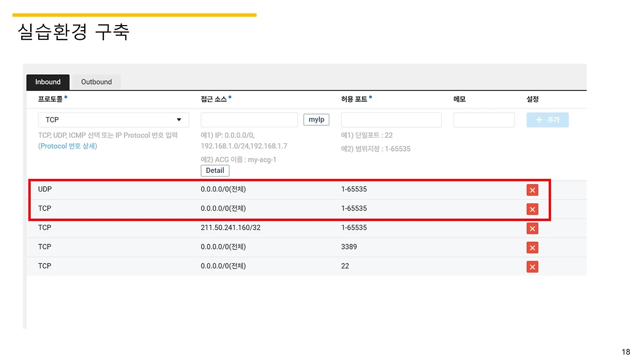Screen dimensions: 644x362
Task: Focus the 접근 소스 input field
Action: click(249, 120)
